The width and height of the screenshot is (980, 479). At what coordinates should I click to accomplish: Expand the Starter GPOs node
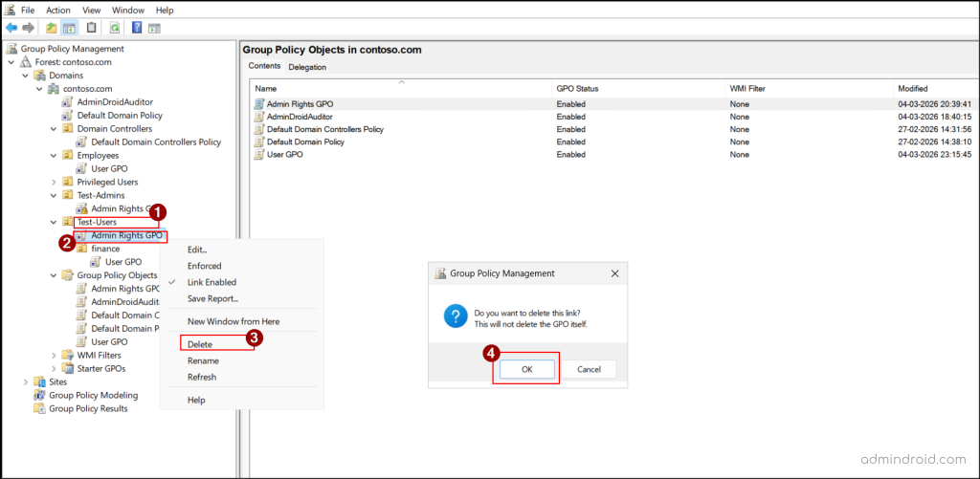point(54,368)
